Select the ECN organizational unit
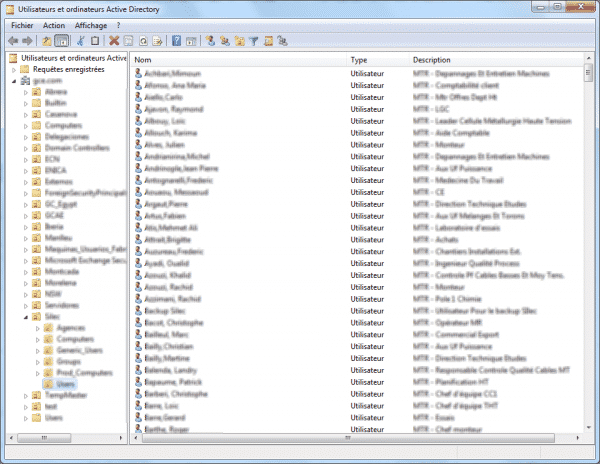Image resolution: width=600 pixels, height=464 pixels. 52,159
